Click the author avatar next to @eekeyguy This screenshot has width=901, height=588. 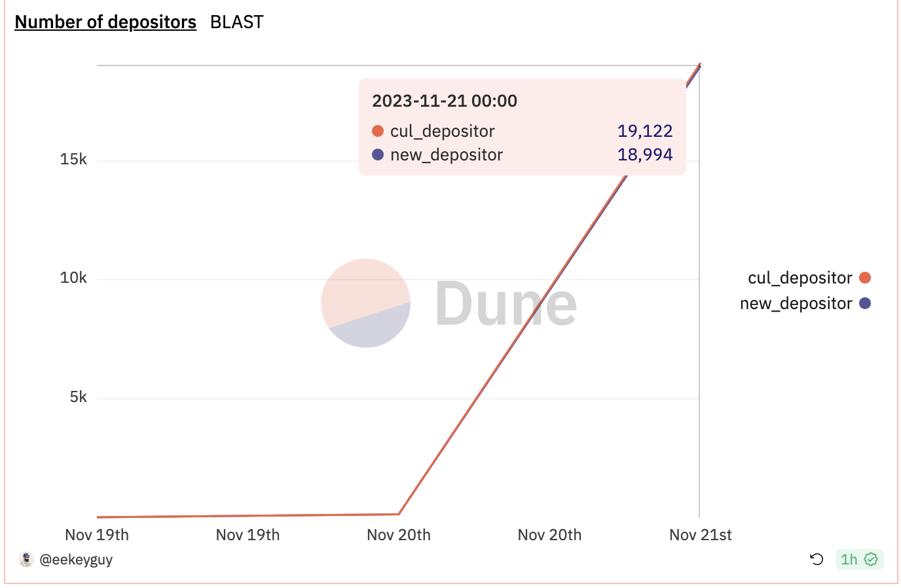click(x=26, y=559)
